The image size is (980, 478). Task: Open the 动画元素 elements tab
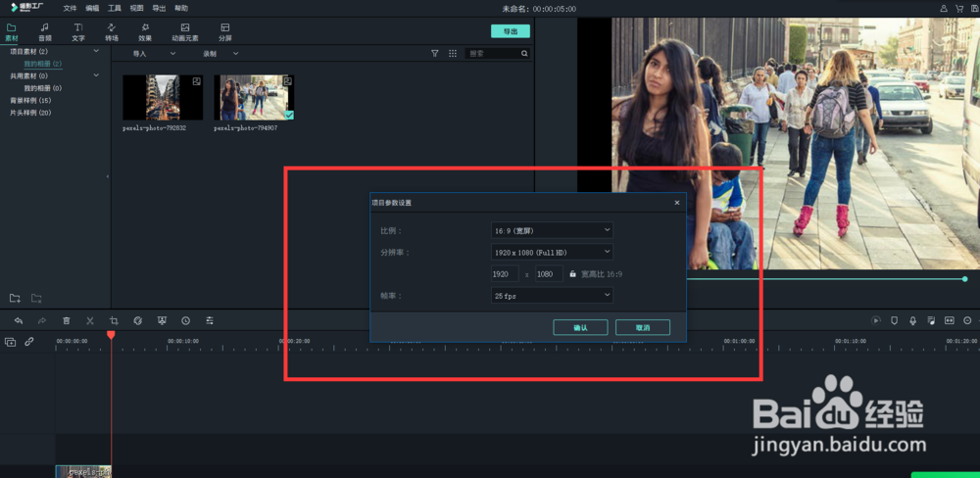pos(185,32)
